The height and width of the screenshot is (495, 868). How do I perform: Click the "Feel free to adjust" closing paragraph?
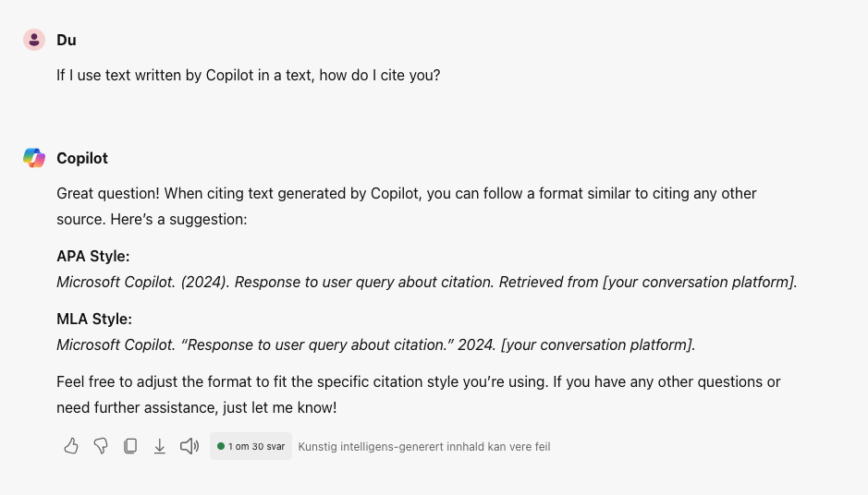(x=418, y=394)
